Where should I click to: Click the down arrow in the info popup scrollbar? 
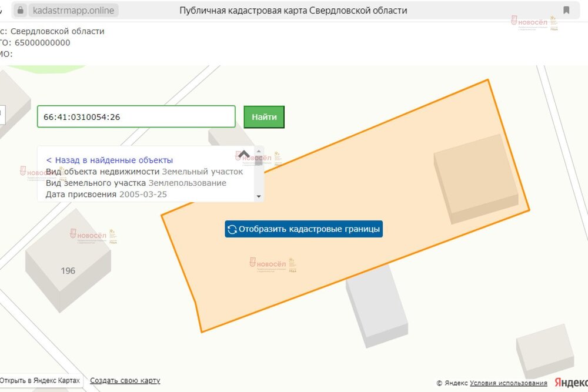click(x=258, y=197)
